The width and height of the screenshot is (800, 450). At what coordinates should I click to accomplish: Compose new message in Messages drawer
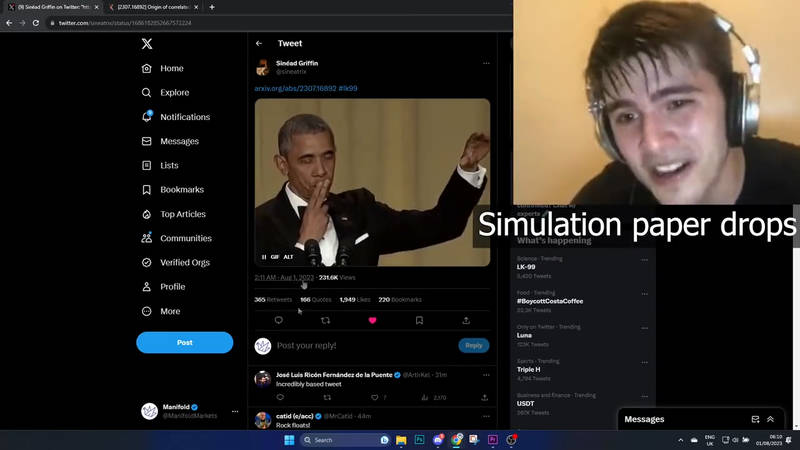pyautogui.click(x=756, y=419)
